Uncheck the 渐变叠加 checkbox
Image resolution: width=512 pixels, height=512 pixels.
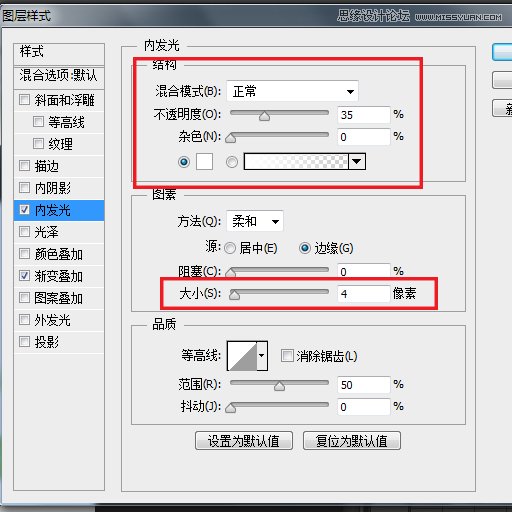(24, 275)
